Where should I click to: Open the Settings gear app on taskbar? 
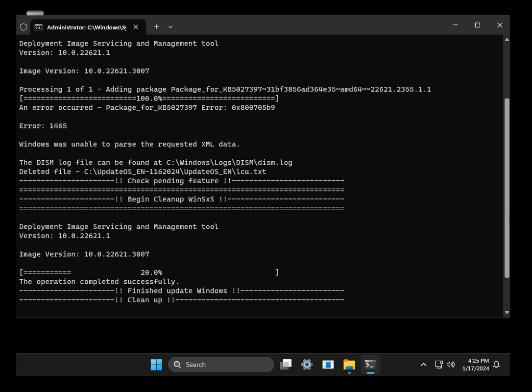pyautogui.click(x=307, y=365)
